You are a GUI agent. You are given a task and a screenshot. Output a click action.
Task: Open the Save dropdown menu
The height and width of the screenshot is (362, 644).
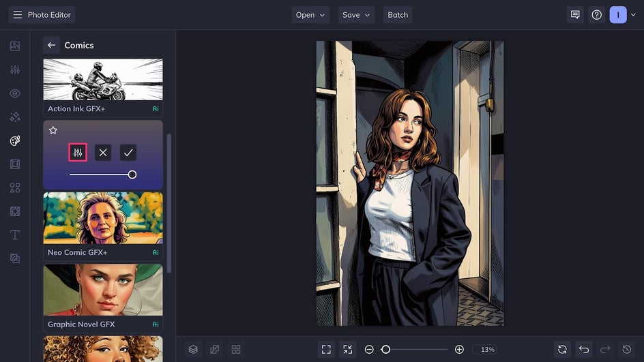click(x=356, y=15)
